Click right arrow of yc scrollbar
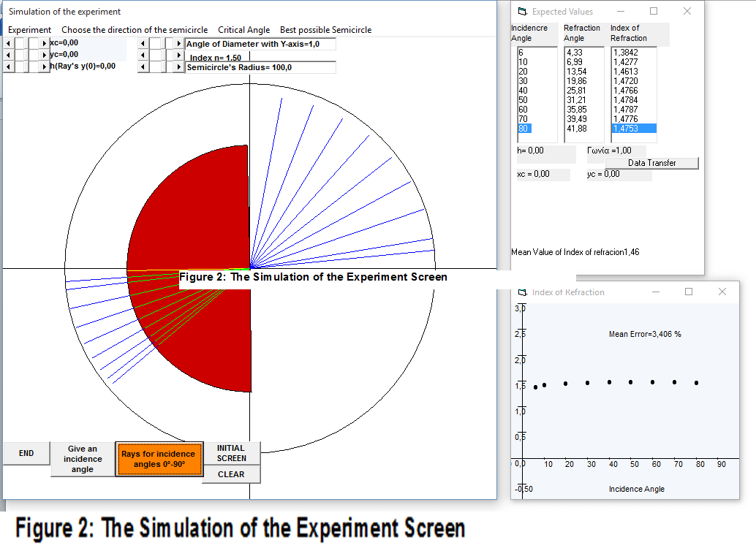 45,55
